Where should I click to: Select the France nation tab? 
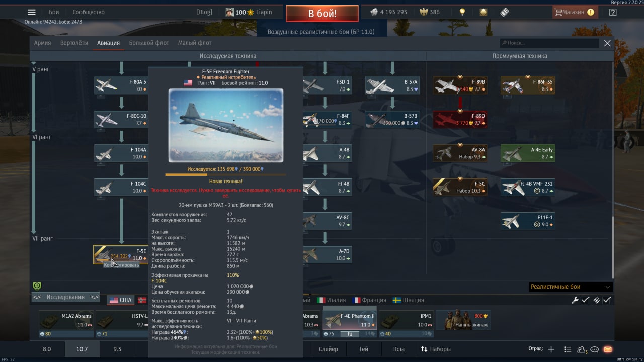pyautogui.click(x=370, y=300)
